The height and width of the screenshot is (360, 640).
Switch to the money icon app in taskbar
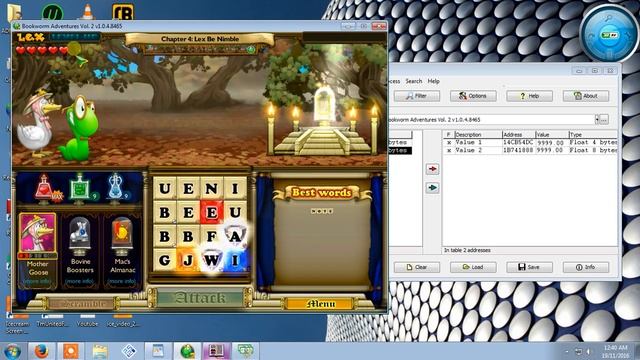[245, 351]
